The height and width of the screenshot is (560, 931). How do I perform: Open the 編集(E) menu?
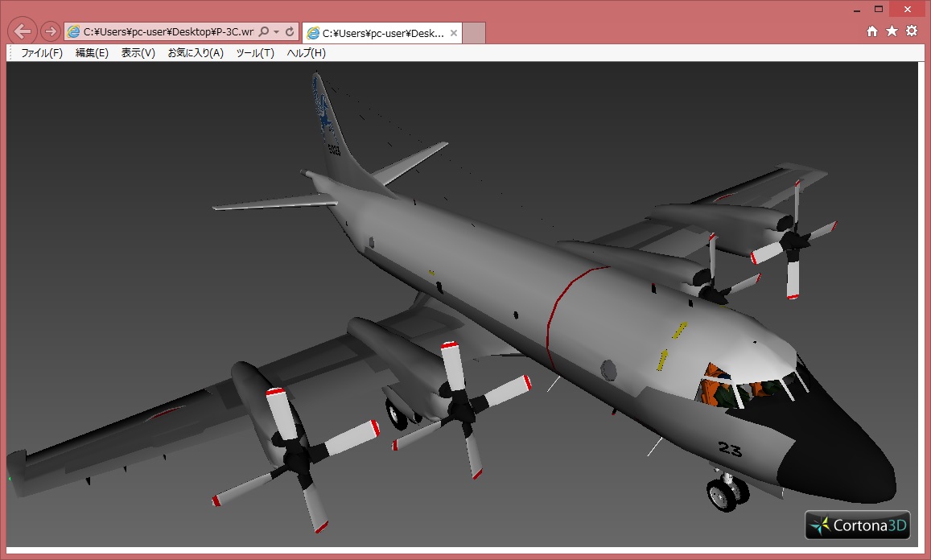click(92, 53)
